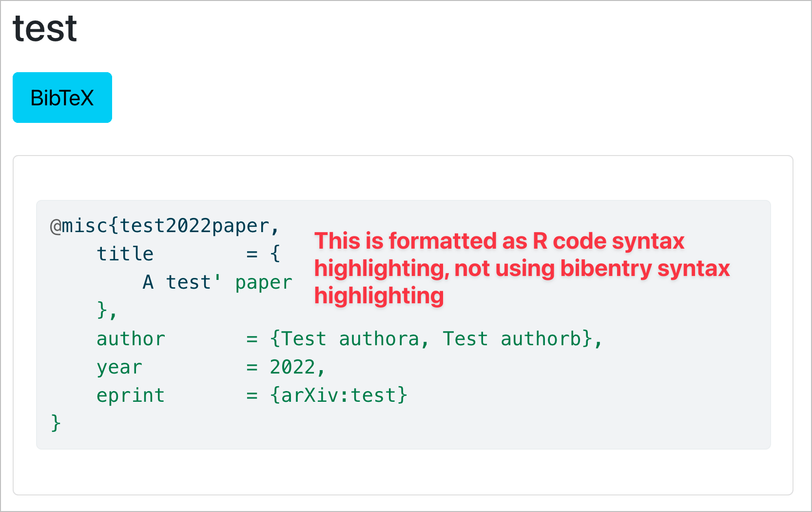Select the page heading "test"

coord(45,28)
